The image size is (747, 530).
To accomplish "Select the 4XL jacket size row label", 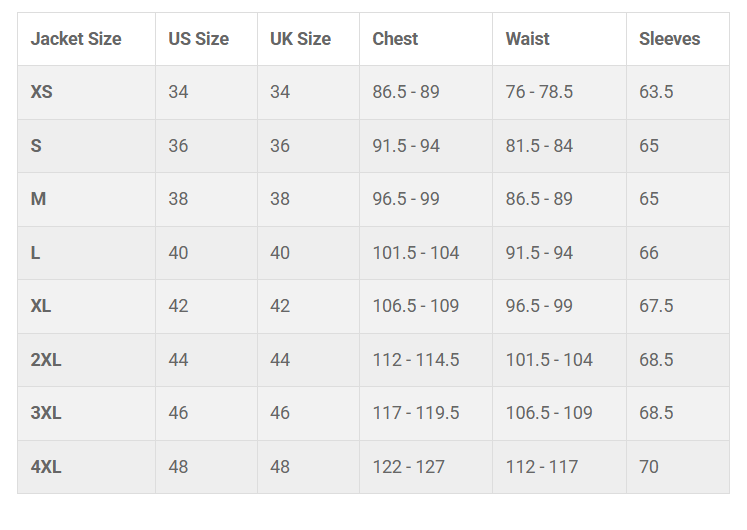I will 46,467.
